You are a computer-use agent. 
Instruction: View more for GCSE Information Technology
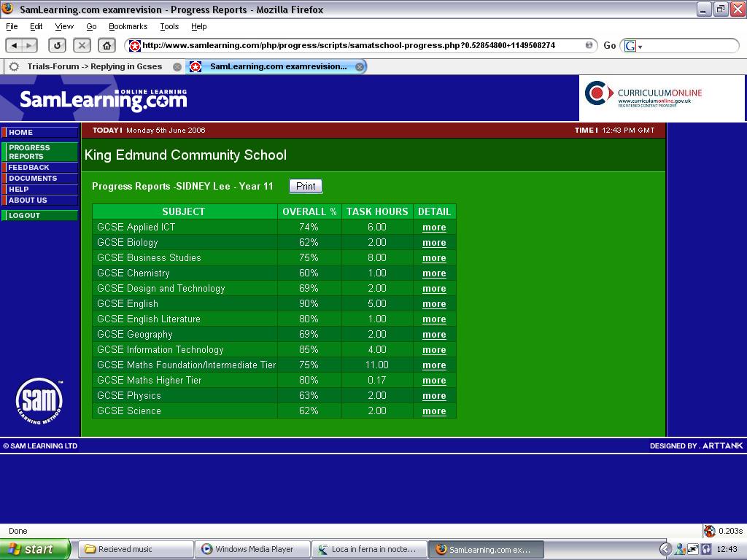point(434,350)
